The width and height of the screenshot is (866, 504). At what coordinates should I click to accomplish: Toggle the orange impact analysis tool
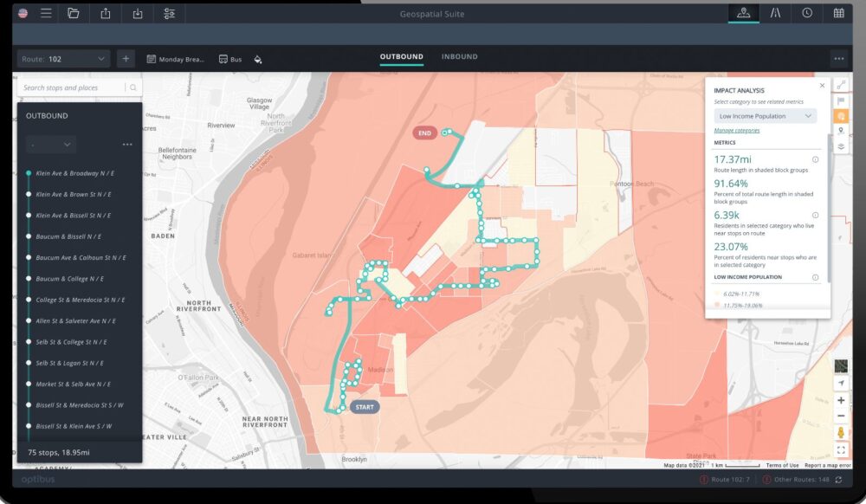tap(841, 116)
